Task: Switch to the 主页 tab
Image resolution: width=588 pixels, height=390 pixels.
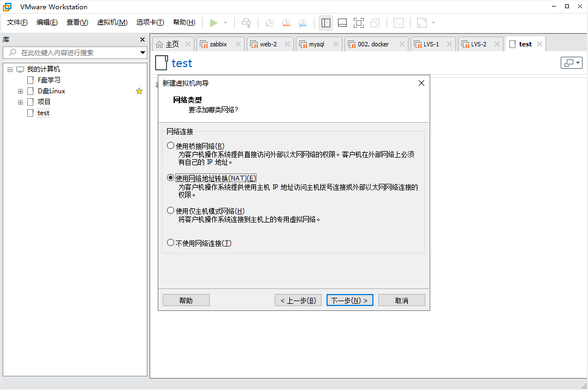Action: (x=172, y=44)
